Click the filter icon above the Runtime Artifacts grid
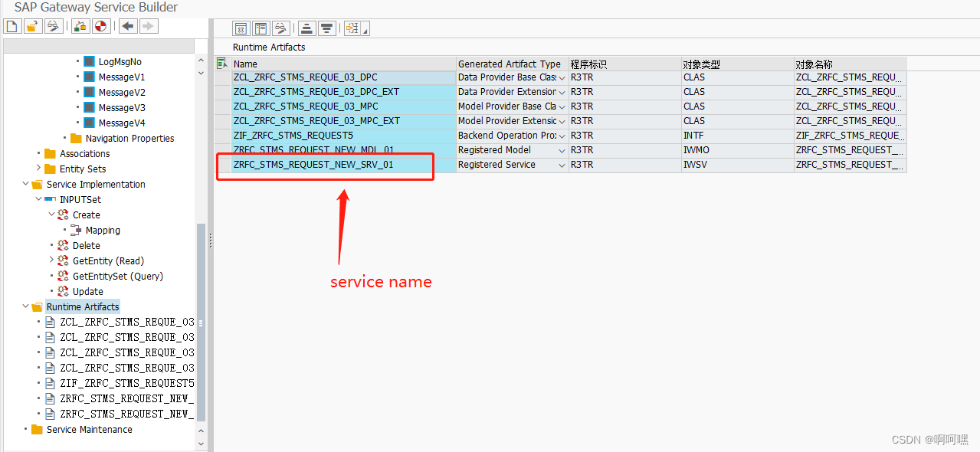 pos(326,28)
